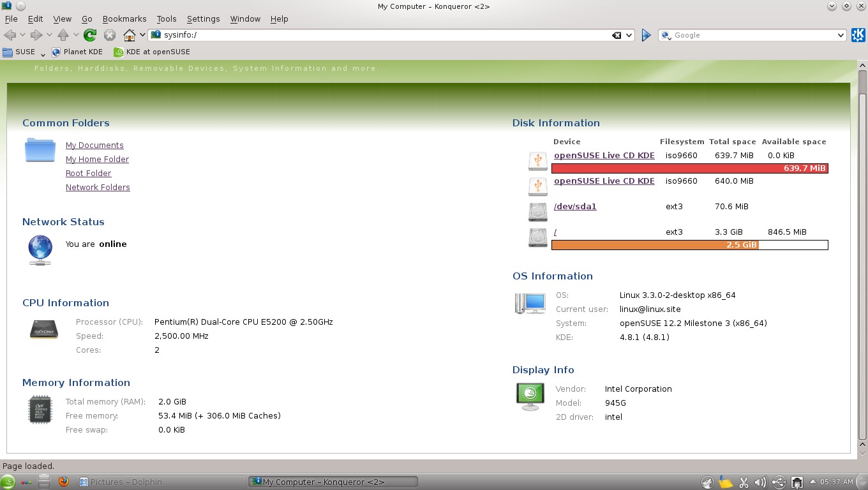Open the Up directory dropdown arrow

76,35
